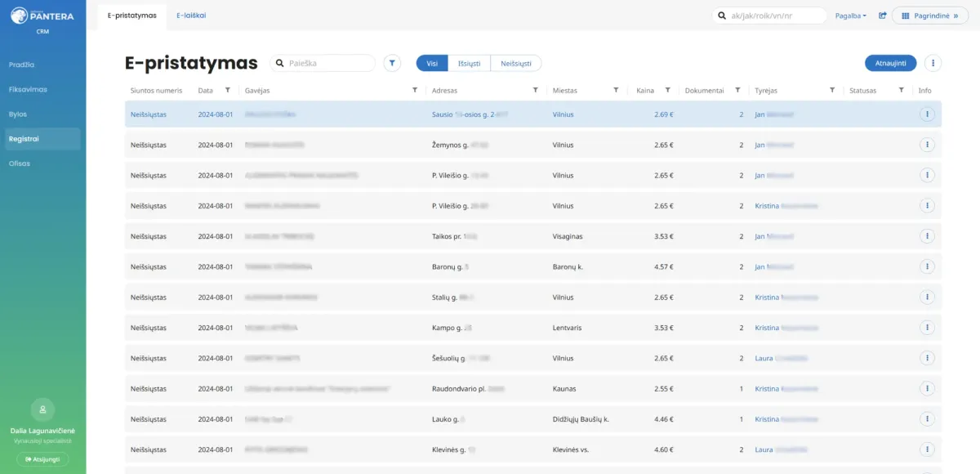Click the Kaina column filter icon
The height and width of the screenshot is (474, 980).
point(668,90)
